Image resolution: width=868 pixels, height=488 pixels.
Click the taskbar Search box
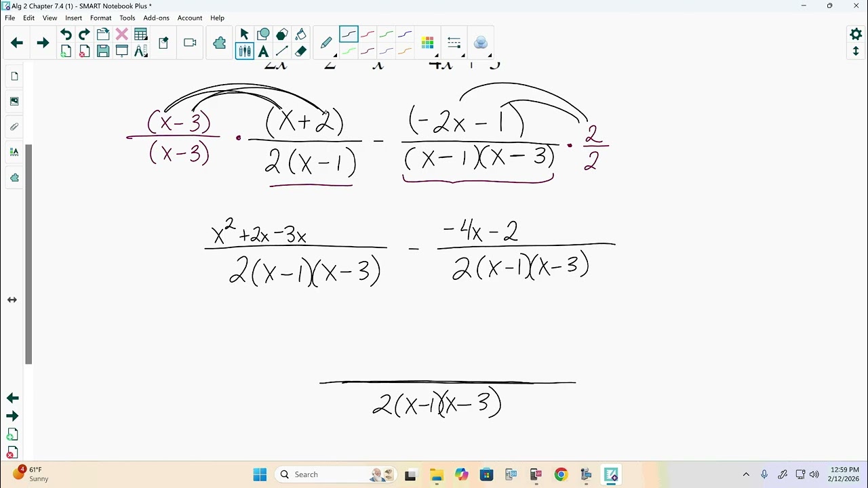(x=336, y=474)
